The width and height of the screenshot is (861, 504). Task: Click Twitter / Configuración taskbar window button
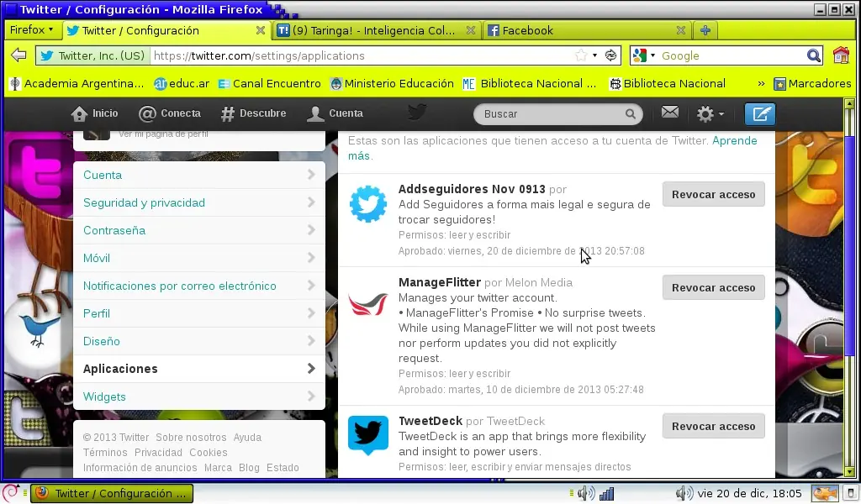point(112,494)
